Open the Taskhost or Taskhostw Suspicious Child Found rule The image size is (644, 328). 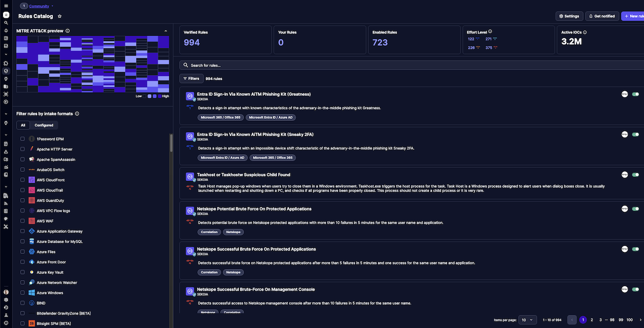pos(244,175)
